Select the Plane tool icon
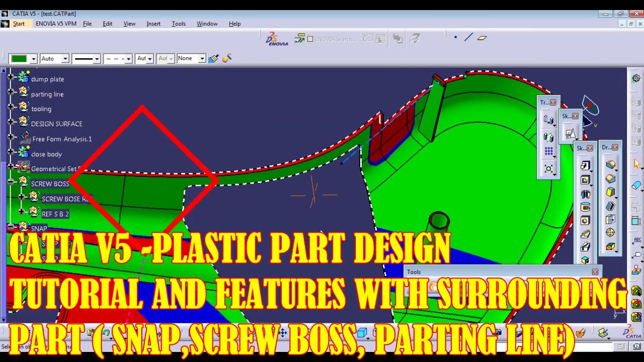The width and height of the screenshot is (644, 362). [x=482, y=37]
